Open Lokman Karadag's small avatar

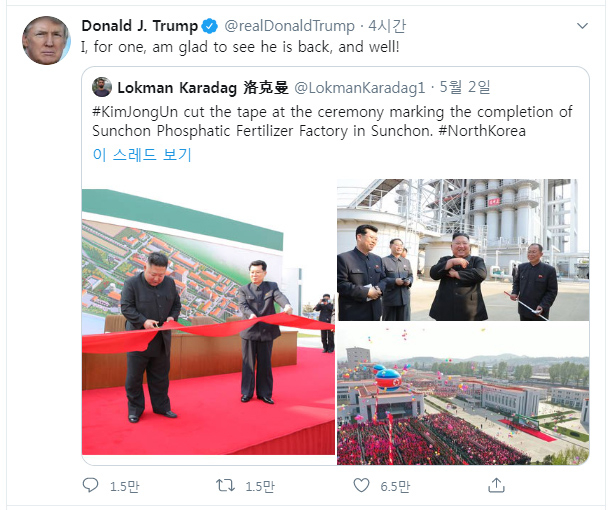pos(102,87)
